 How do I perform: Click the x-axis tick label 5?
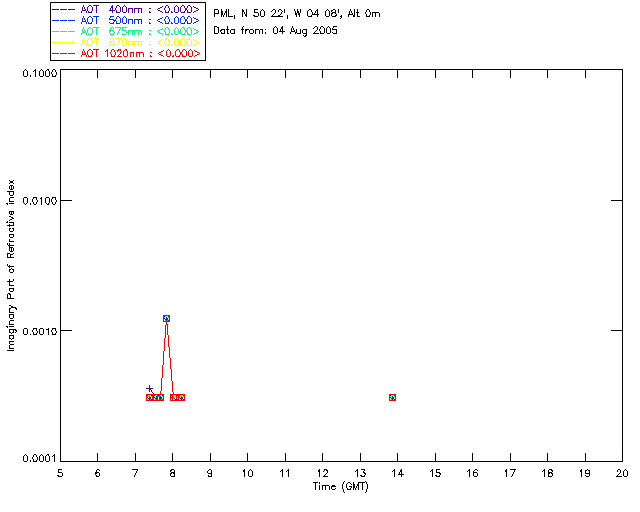click(x=60, y=473)
